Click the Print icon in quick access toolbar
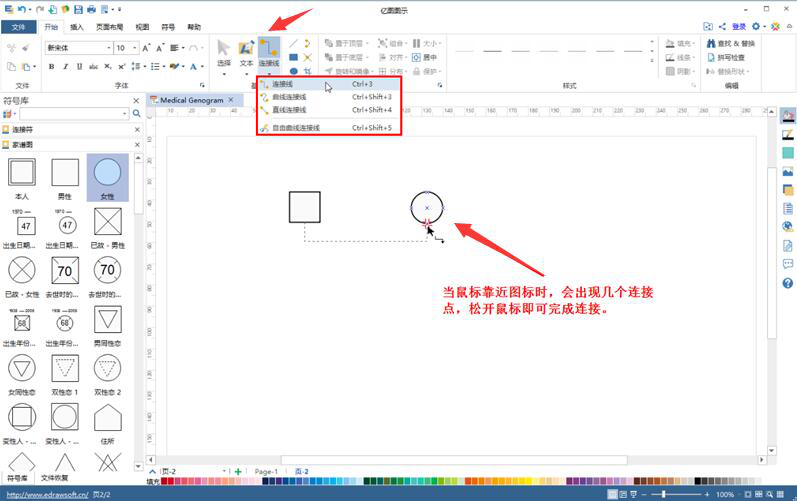Viewport: 797px width, 501px height. click(x=91, y=9)
